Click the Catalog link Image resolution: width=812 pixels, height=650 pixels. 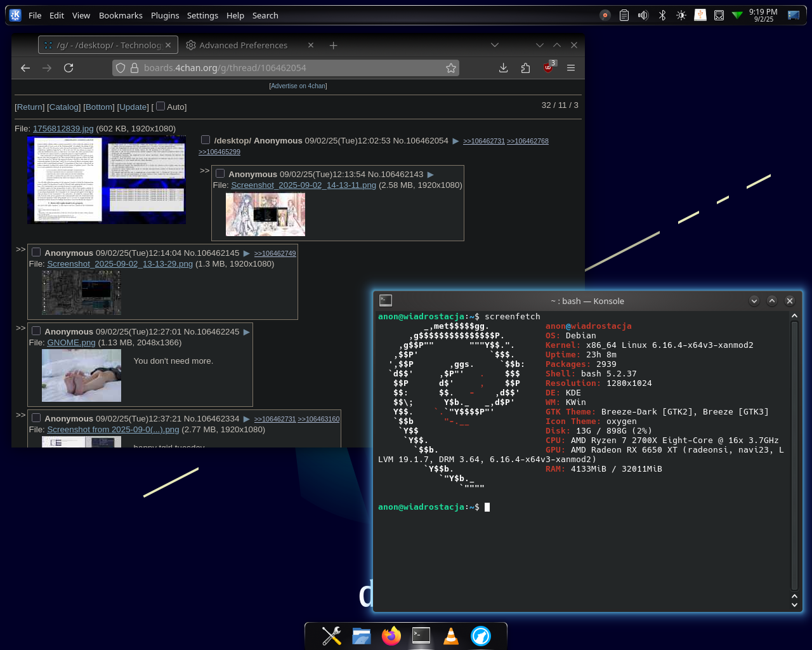click(x=64, y=107)
